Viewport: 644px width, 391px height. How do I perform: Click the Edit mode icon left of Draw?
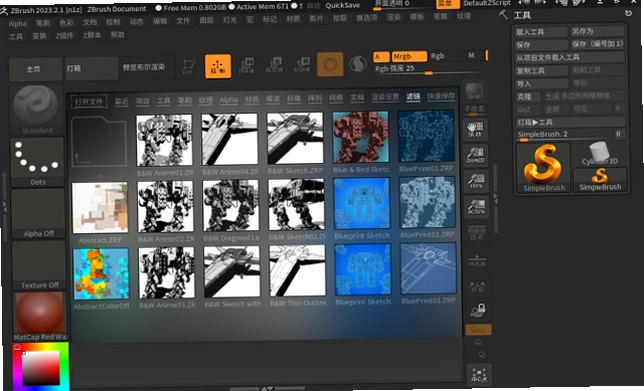(x=189, y=66)
